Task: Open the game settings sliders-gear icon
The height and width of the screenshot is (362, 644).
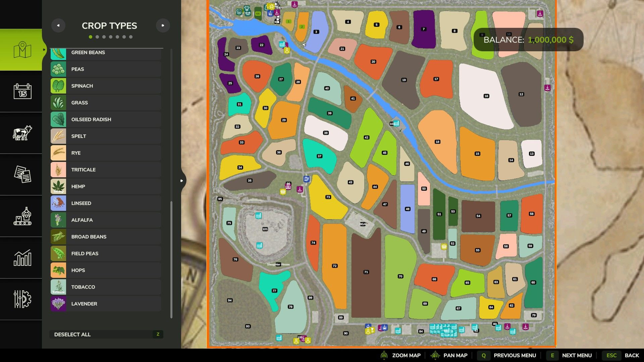Action: tap(22, 299)
